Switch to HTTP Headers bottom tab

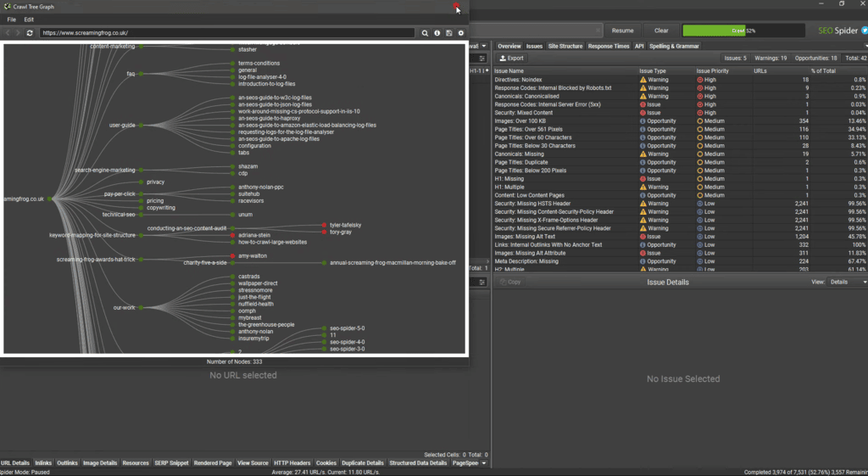pyautogui.click(x=292, y=462)
